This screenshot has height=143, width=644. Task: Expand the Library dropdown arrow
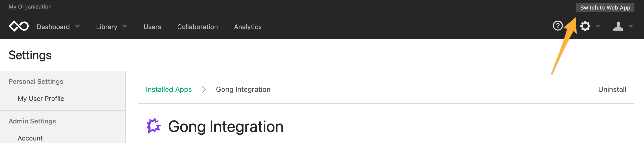(x=125, y=27)
